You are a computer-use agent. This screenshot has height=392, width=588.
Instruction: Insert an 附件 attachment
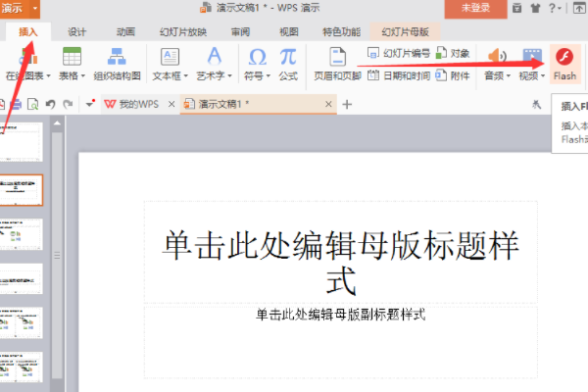[453, 75]
